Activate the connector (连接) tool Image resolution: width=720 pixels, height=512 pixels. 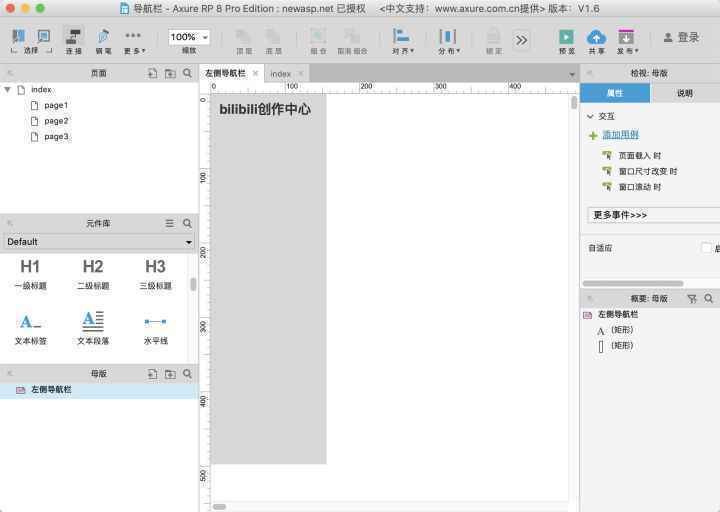[x=73, y=40]
